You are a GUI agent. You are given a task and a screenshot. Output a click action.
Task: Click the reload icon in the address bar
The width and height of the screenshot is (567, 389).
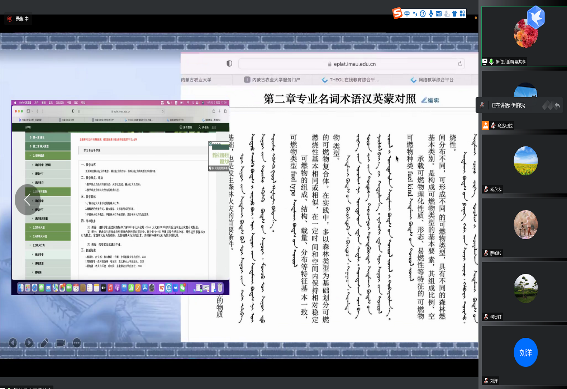(x=460, y=64)
